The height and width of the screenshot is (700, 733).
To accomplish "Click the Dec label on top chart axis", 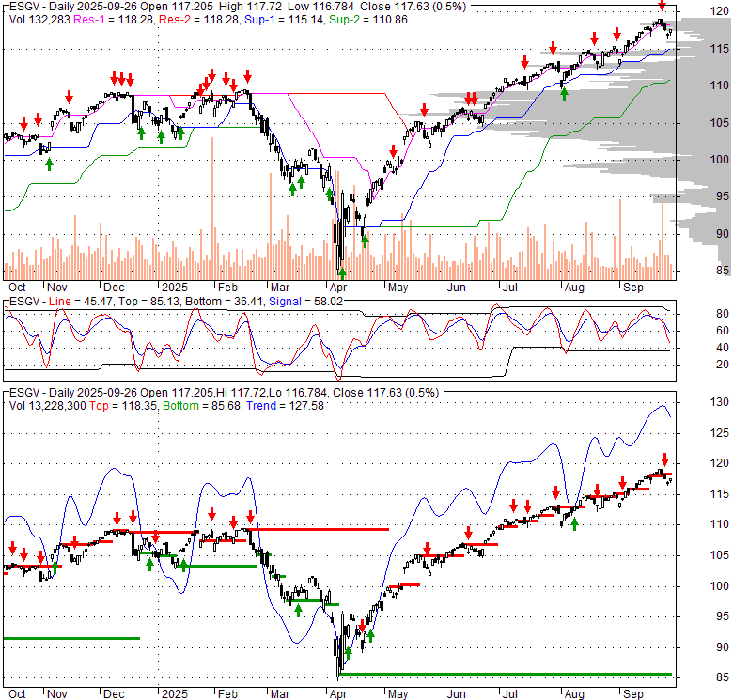I will tap(114, 288).
